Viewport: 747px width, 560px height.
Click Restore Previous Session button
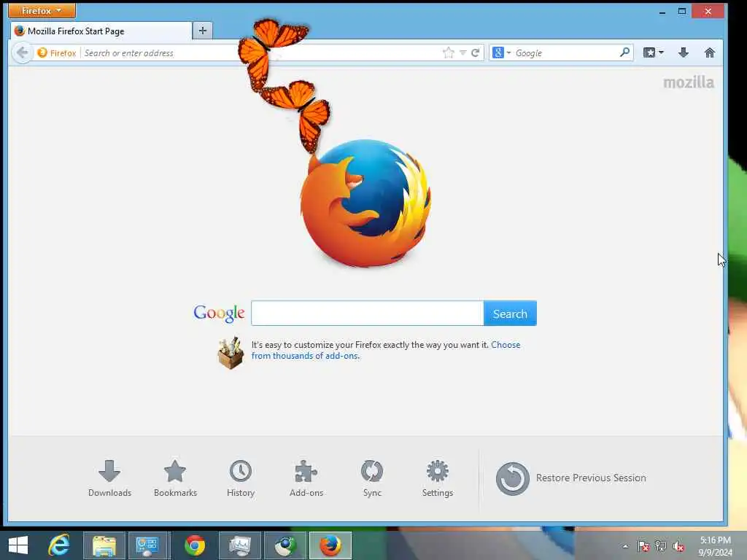pos(570,478)
